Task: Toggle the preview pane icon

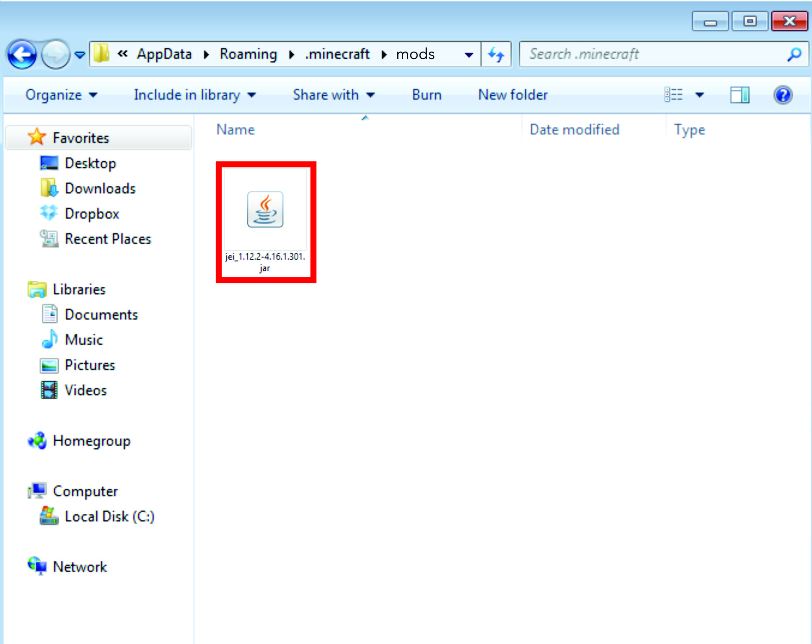Action: [x=739, y=95]
